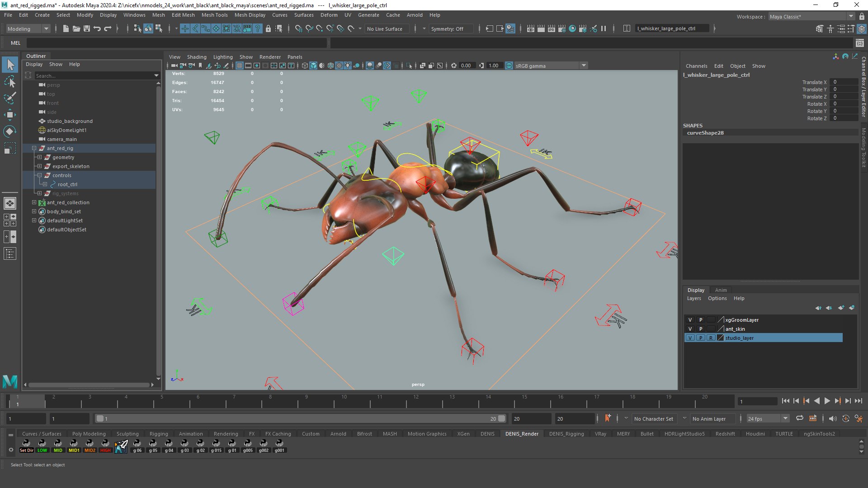The width and height of the screenshot is (868, 488).
Task: Click the Save Scene icon
Action: (87, 28)
